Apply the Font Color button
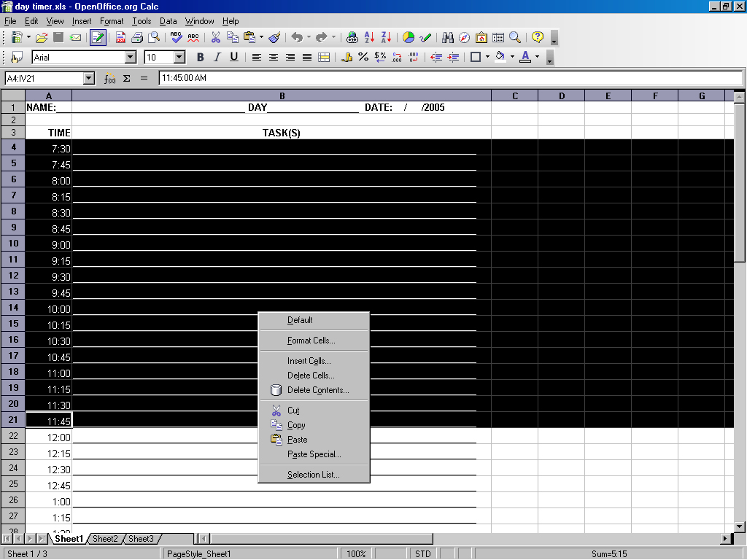 (525, 57)
